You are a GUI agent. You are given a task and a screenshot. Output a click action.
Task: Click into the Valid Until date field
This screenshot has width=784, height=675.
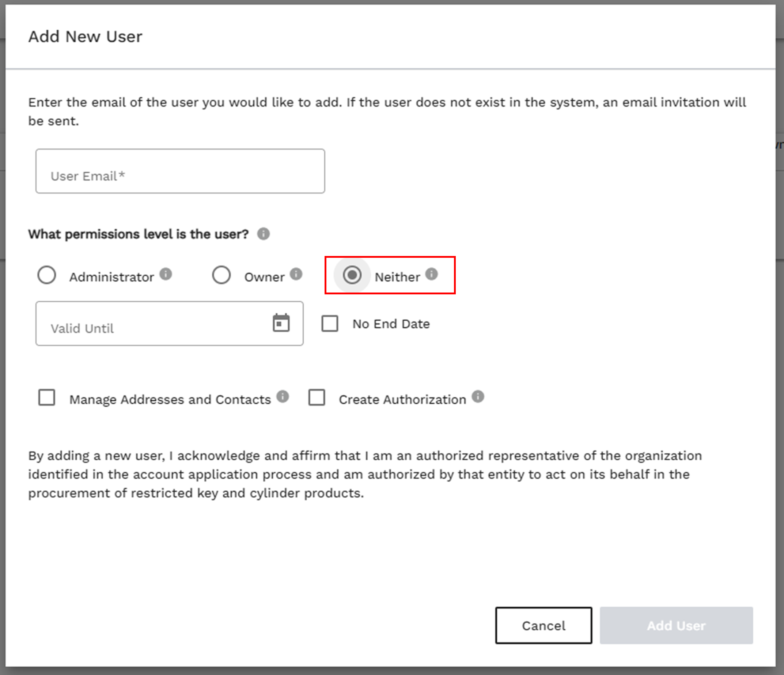point(151,324)
